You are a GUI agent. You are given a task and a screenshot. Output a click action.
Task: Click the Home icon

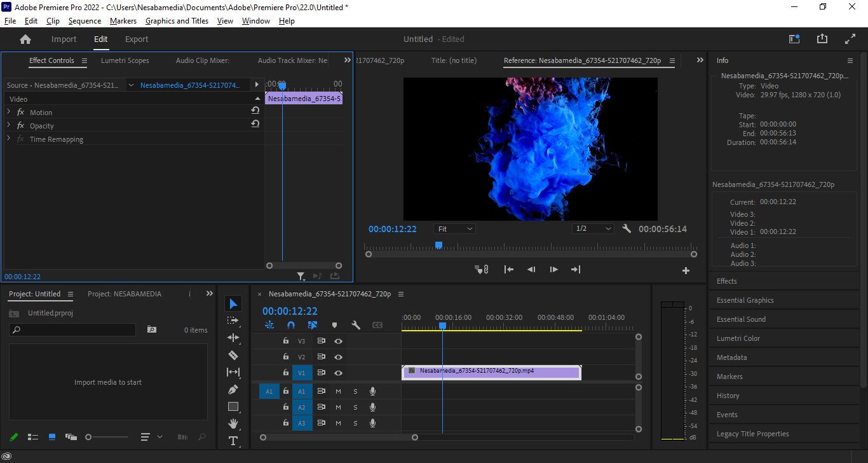[25, 39]
